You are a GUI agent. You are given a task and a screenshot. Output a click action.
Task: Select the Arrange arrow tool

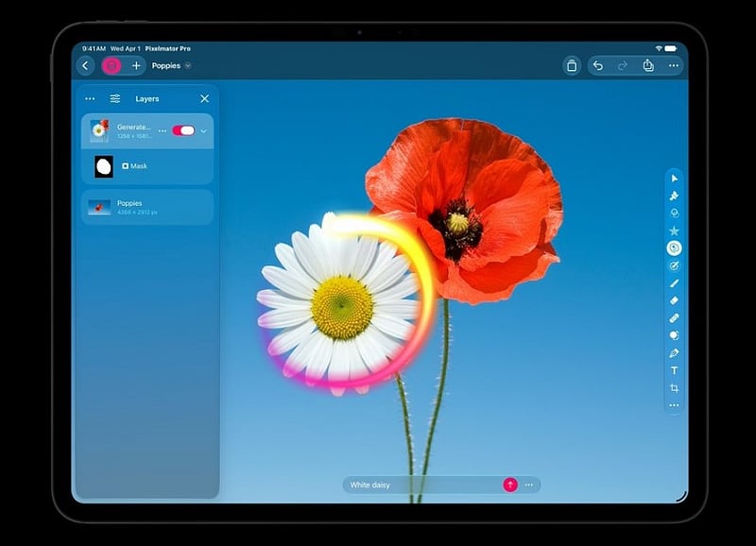pos(674,179)
